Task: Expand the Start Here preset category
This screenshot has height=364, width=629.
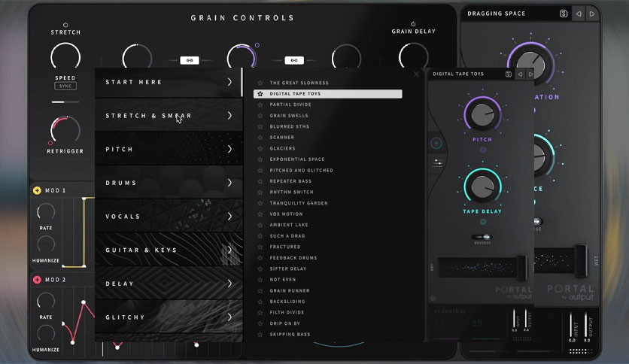Action: 229,82
